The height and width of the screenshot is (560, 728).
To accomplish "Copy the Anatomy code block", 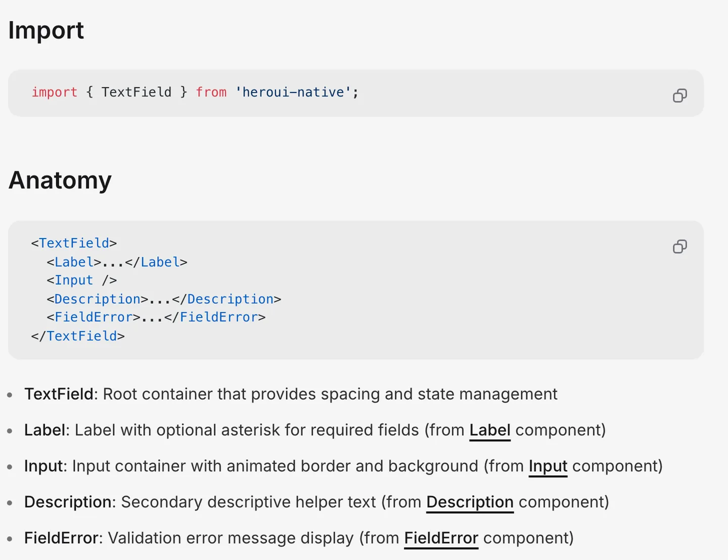I will tap(680, 247).
